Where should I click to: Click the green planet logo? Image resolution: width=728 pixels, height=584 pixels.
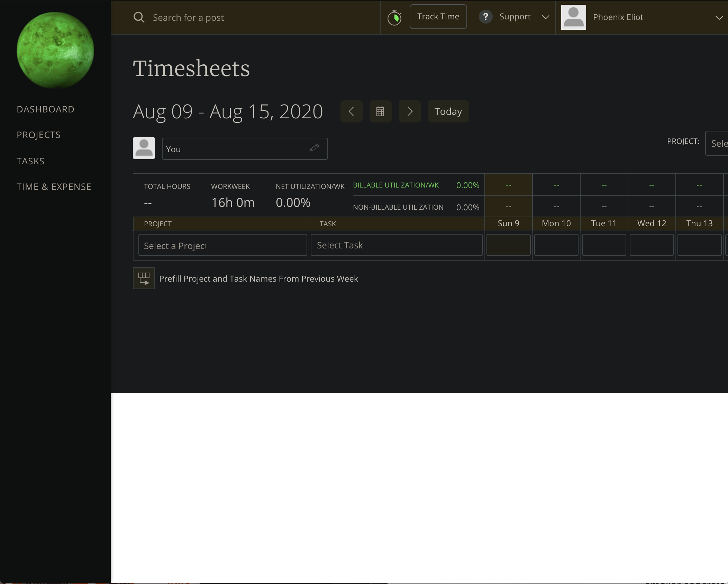[55, 50]
